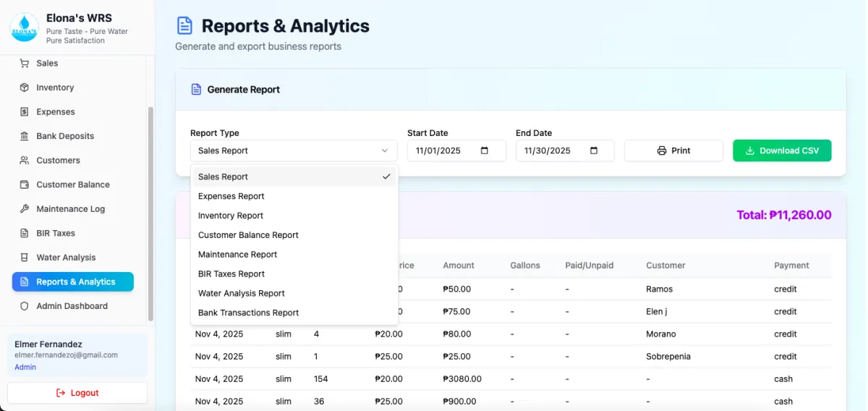
Task: Click Elona's WRS water drop logo
Action: [24, 27]
